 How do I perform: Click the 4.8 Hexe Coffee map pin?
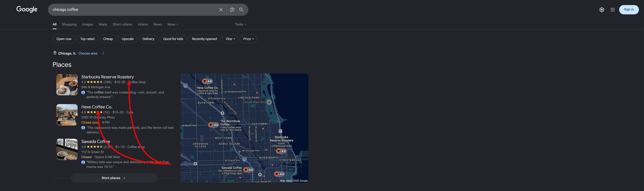pyautogui.click(x=207, y=81)
